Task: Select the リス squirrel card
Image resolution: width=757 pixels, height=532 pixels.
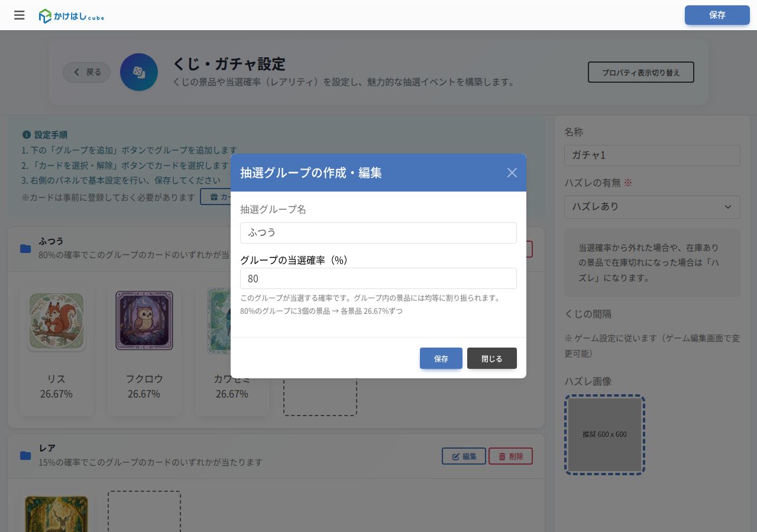Action: coord(56,350)
